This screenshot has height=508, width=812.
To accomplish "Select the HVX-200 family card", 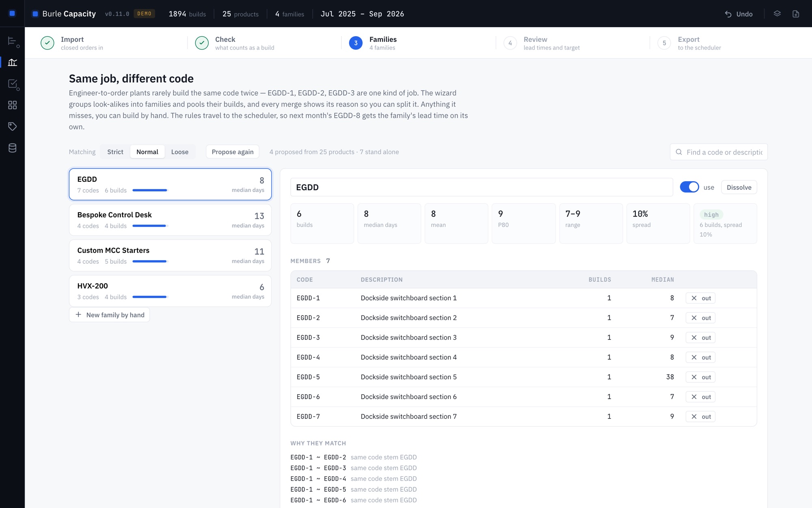I will [170, 291].
